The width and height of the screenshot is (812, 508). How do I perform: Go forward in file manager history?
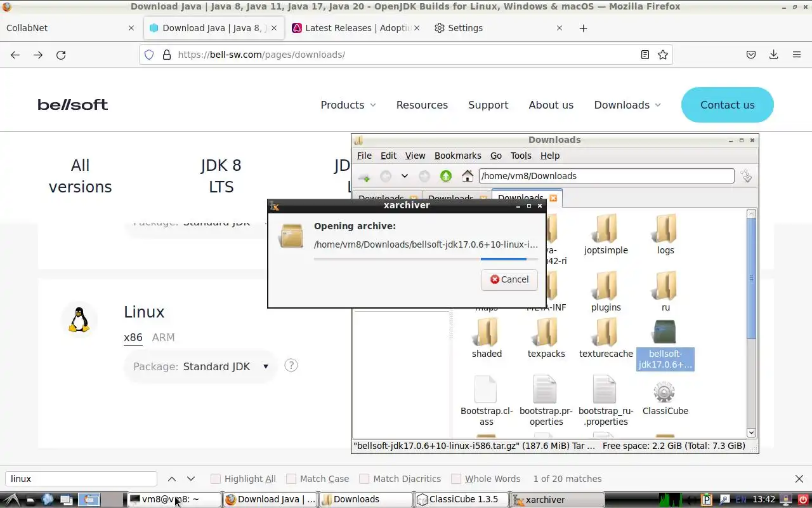424,177
